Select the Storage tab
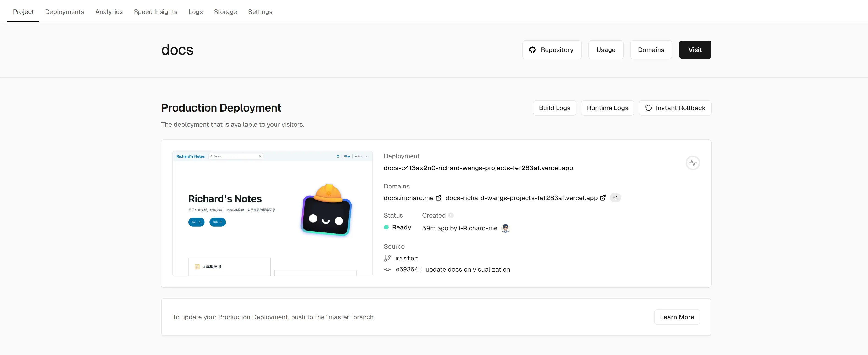Image resolution: width=868 pixels, height=355 pixels. [x=225, y=12]
